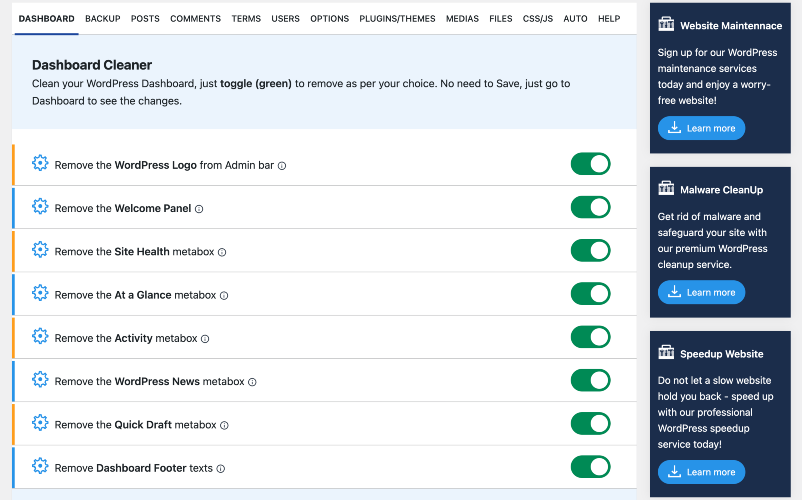This screenshot has width=802, height=500.
Task: Click Learn more under Speedup Website
Action: [701, 472]
